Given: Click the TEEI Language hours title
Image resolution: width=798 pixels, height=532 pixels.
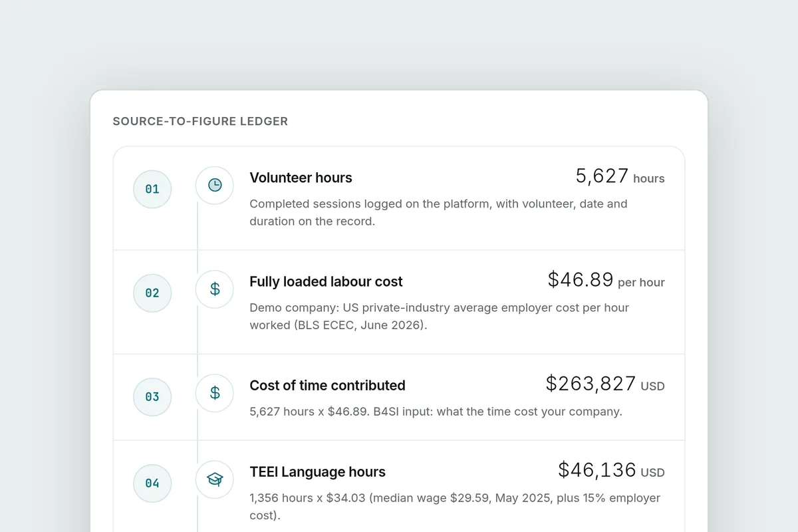Looking at the screenshot, I should pos(317,472).
